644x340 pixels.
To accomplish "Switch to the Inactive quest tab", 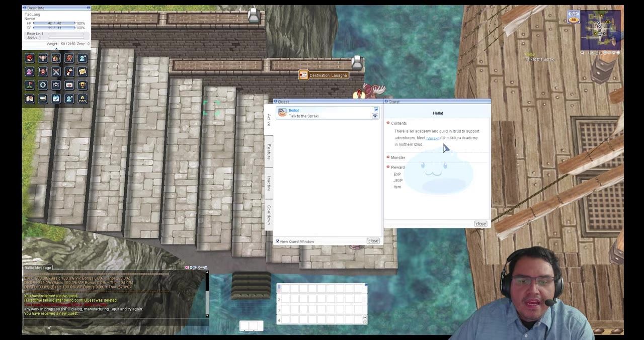I will (x=269, y=184).
